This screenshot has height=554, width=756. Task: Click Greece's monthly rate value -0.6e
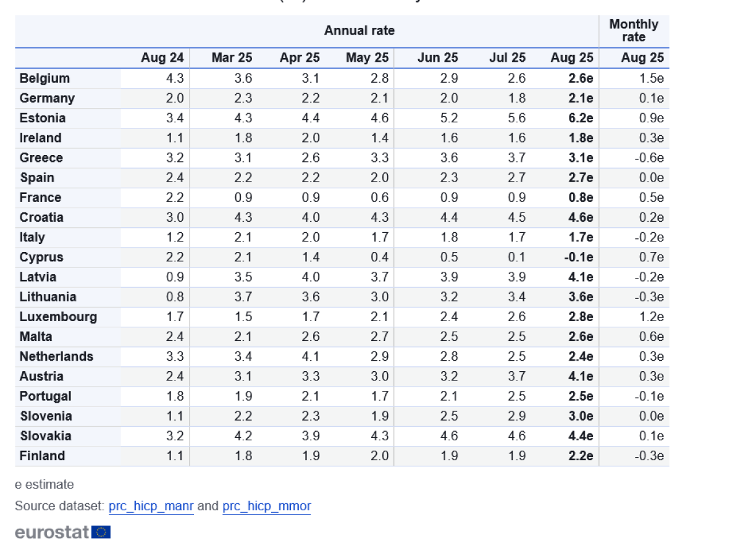(649, 158)
